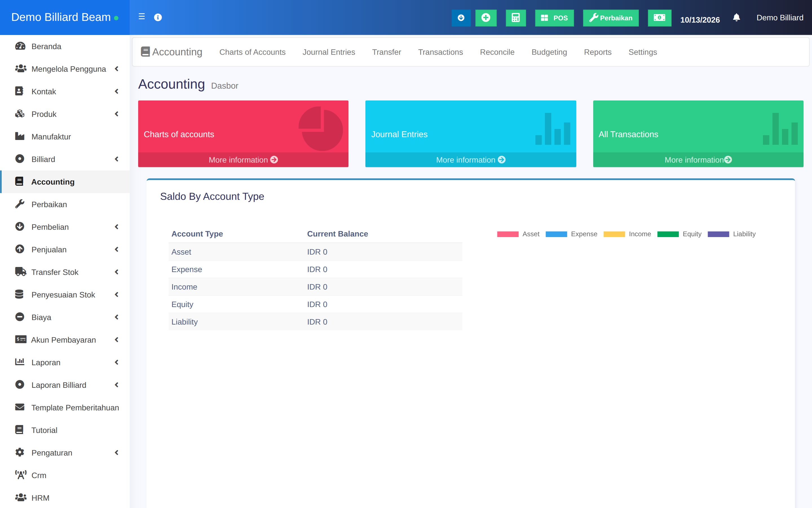Click the Template Pemberitahuan envelope icon
This screenshot has height=508, width=812.
20,407
